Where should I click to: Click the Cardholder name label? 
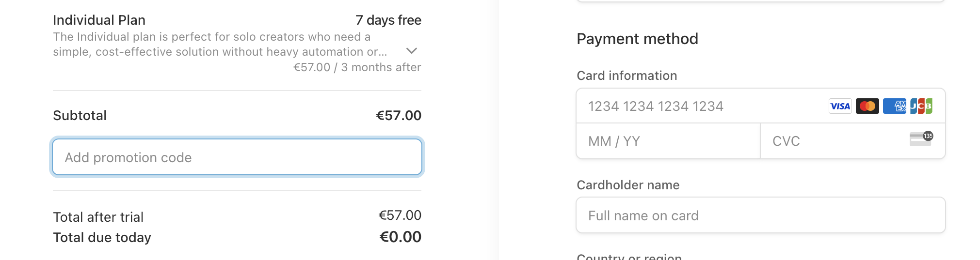tap(628, 185)
